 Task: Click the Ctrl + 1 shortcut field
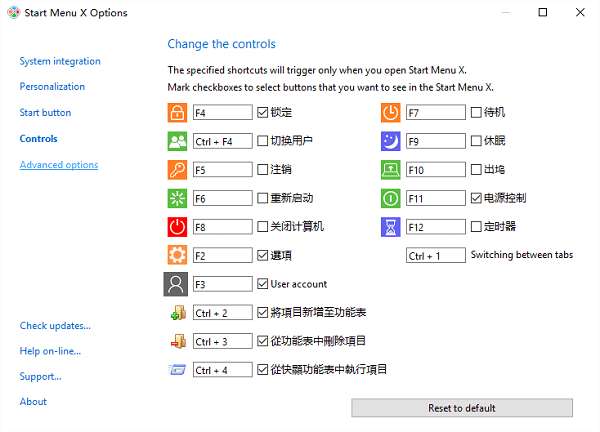pyautogui.click(x=435, y=256)
